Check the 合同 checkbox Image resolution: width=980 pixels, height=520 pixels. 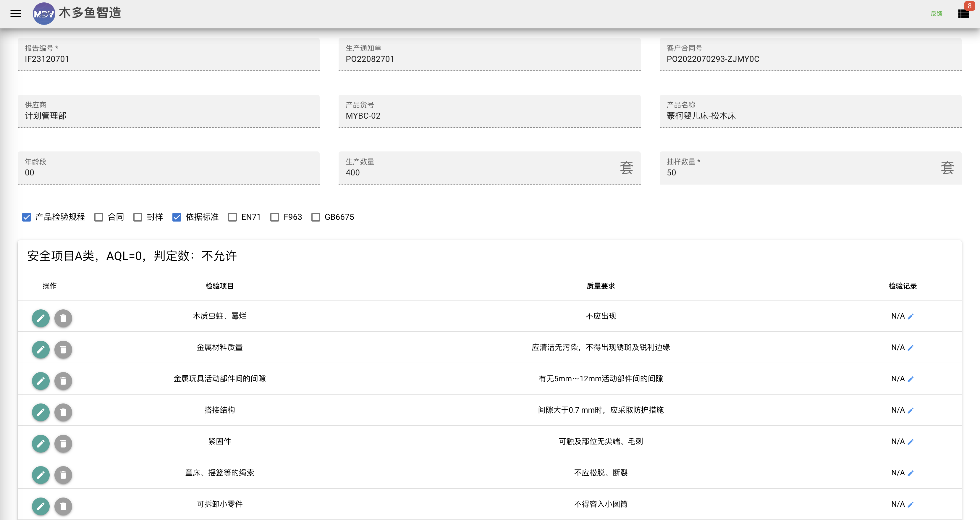pos(99,217)
